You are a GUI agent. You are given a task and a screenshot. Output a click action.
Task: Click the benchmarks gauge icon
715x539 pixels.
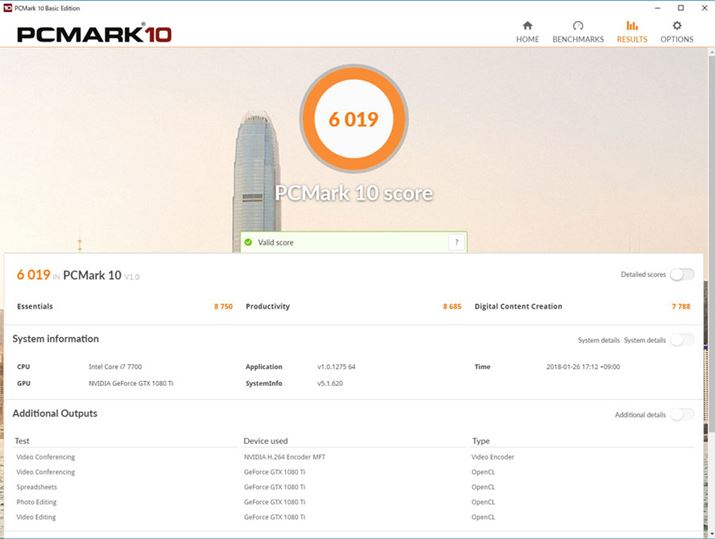(x=578, y=25)
